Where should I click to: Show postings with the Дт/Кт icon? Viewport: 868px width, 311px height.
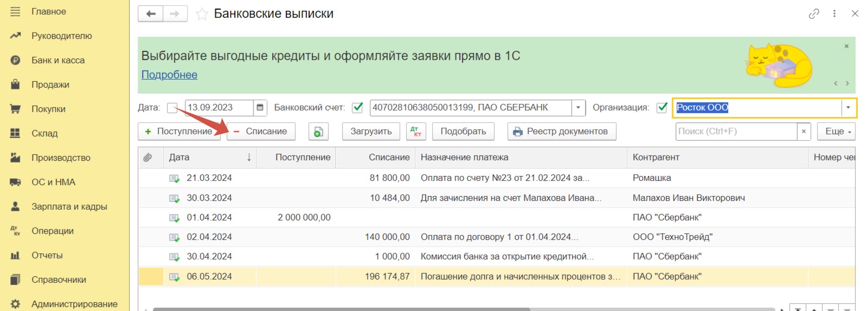pos(416,132)
